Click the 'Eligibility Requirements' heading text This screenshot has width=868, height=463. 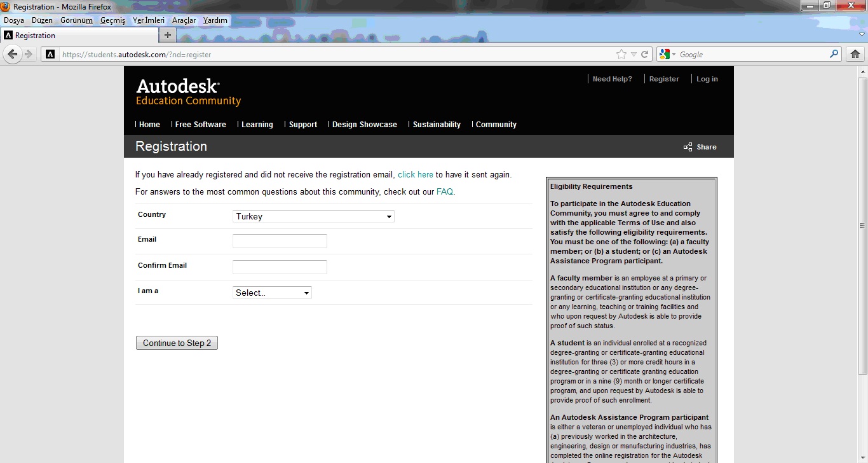592,186
